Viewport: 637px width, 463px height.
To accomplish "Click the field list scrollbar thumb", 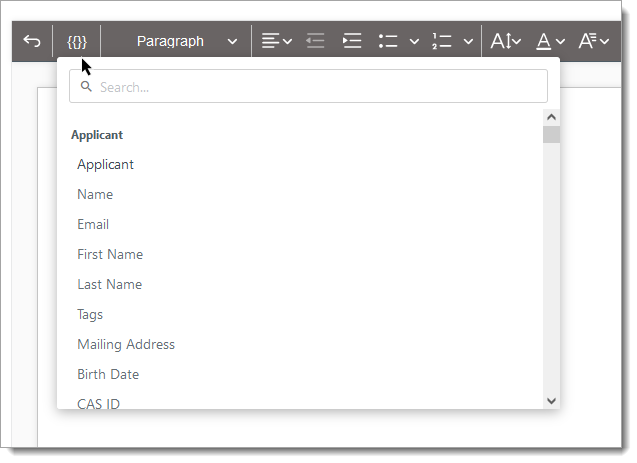I will [x=551, y=134].
